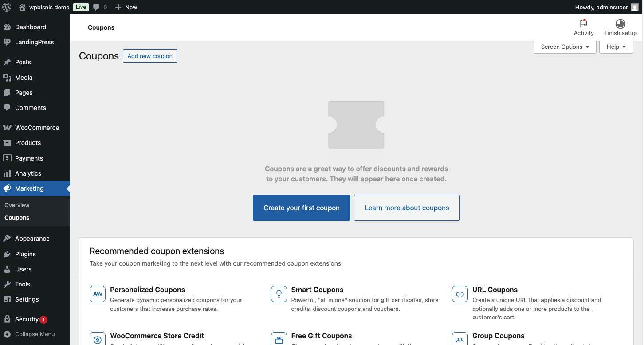Viewport: 644px width, 345px height.
Task: Open the WooCommerce menu
Action: [37, 128]
